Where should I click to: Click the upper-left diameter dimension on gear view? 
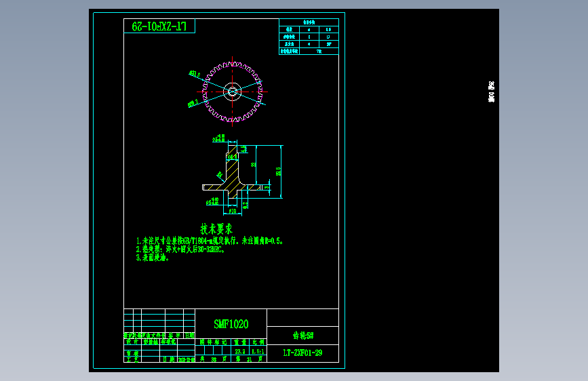[194, 74]
